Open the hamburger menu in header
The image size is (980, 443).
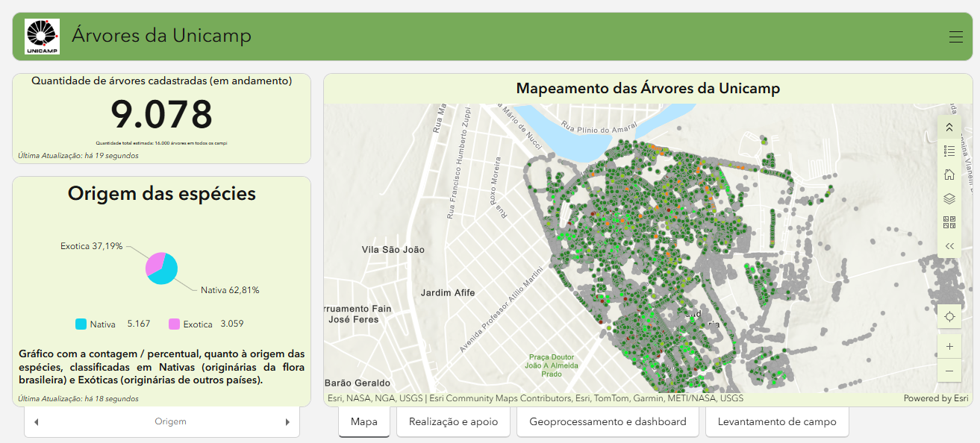point(955,37)
